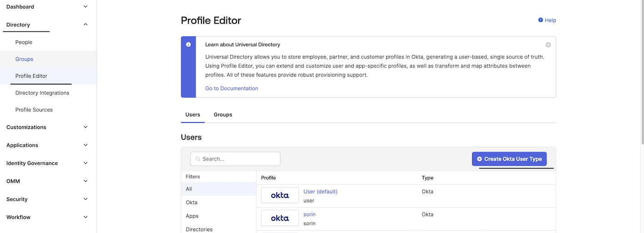The image size is (644, 233).
Task: Expand the Identity Governance section
Action: (x=85, y=163)
